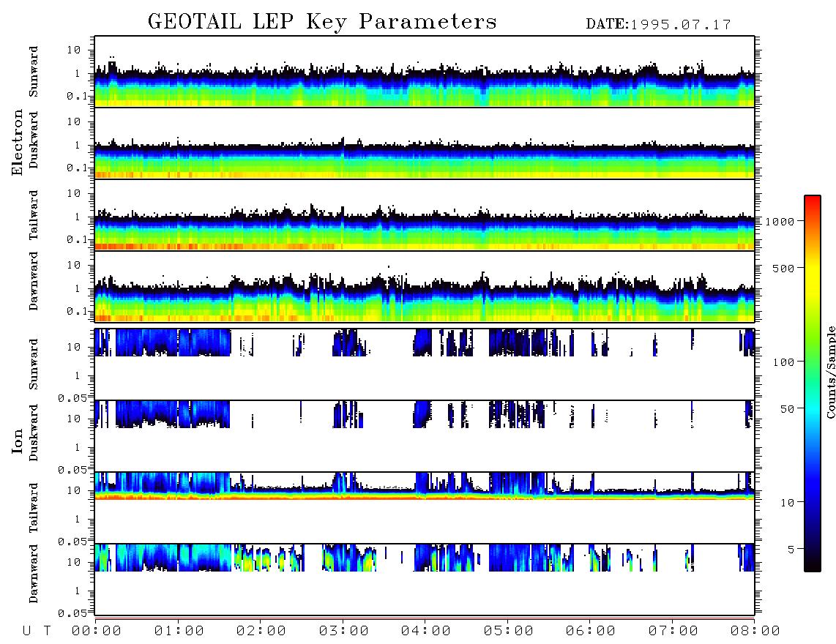Viewport: 836px width, 644px height.
Task: Click the "GEOTAIL LEP Key Parameters" title
Action: click(322, 21)
